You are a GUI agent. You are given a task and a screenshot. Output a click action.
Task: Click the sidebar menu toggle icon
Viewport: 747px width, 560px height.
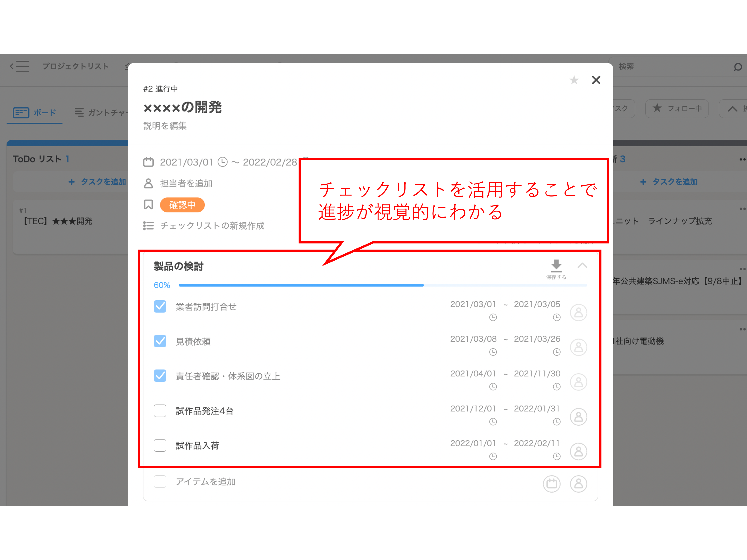tap(19, 66)
